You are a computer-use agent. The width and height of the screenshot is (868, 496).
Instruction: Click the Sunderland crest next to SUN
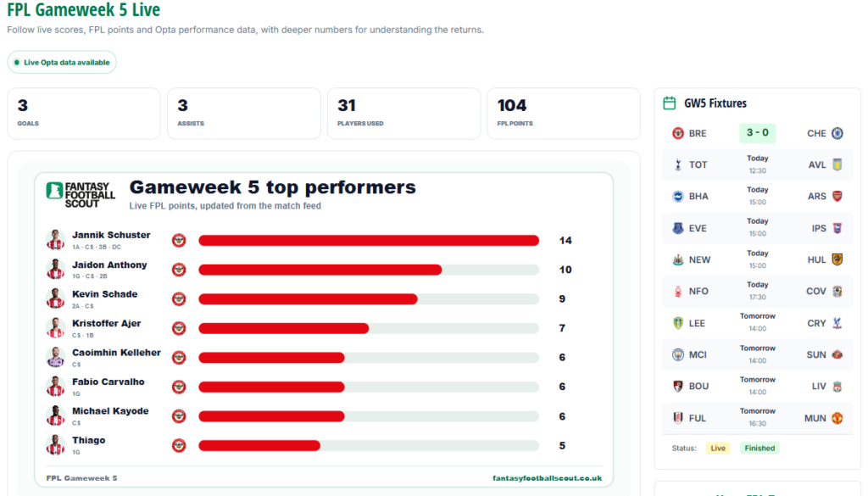[837, 355]
